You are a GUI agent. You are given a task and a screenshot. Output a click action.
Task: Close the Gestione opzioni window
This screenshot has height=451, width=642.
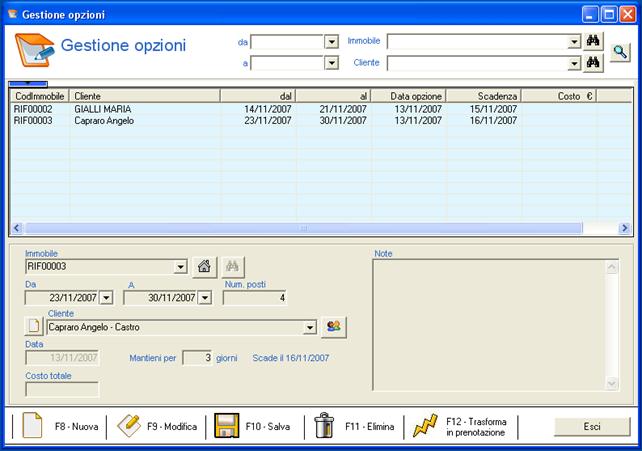pyautogui.click(x=628, y=15)
